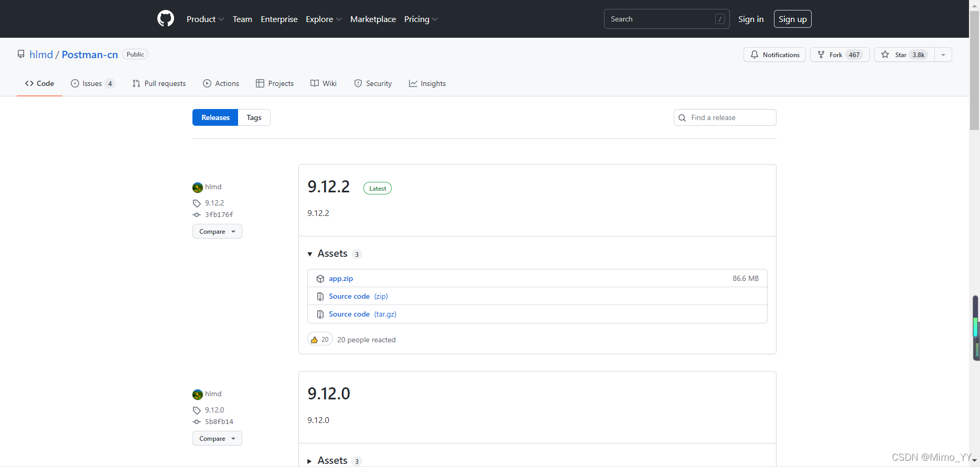Click the hlmd avatar next to release 9.12.0
Viewport: 980px width, 467px height.
click(198, 394)
